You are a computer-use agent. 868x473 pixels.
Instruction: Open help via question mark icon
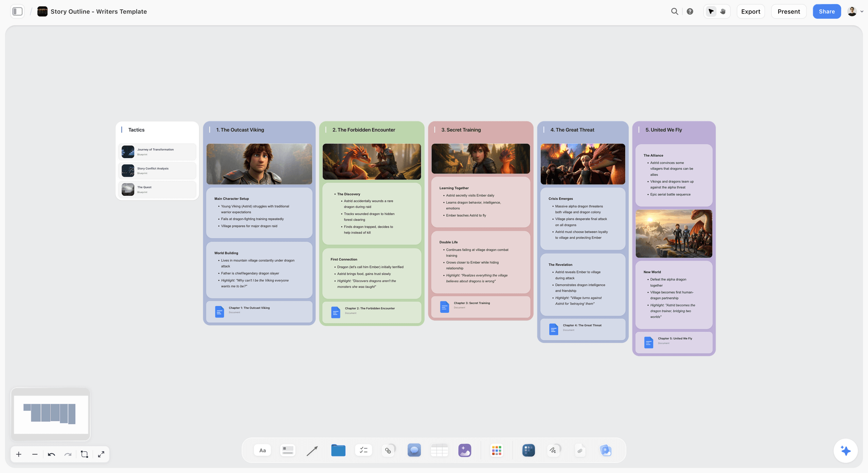coord(690,11)
